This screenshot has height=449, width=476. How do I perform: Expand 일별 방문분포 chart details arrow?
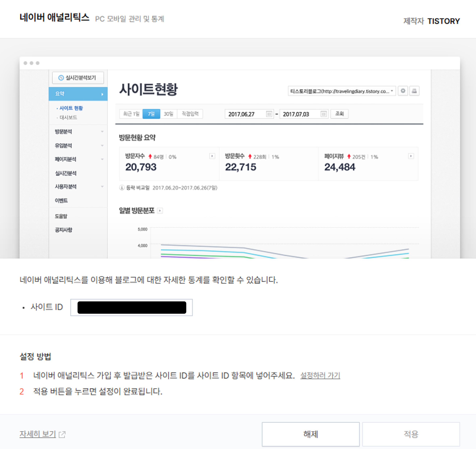tap(160, 211)
